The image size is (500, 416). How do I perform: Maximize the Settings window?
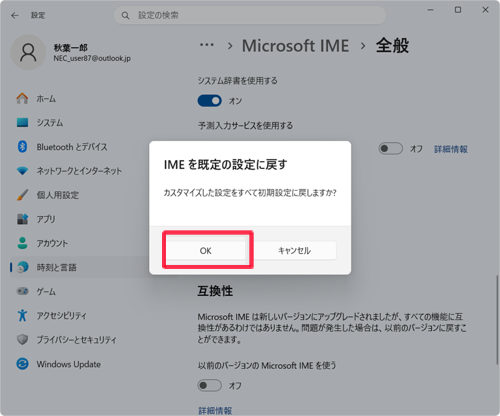458,10
